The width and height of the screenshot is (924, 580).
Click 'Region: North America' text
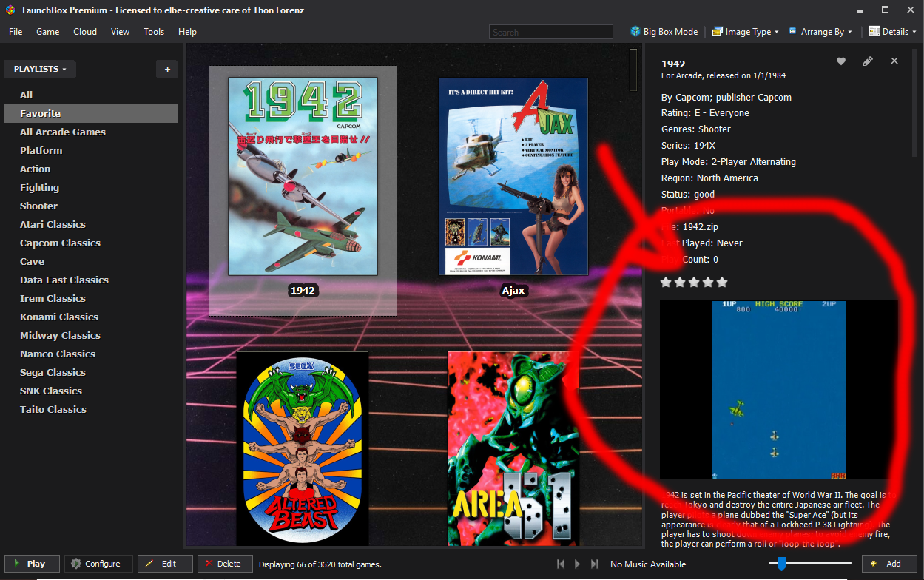(709, 178)
